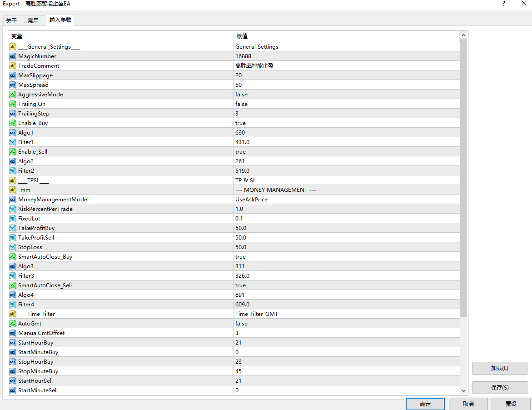Click the bool icon beside TraiinglOn
Image resolution: width=532 pixels, height=410 pixels.
[13, 104]
